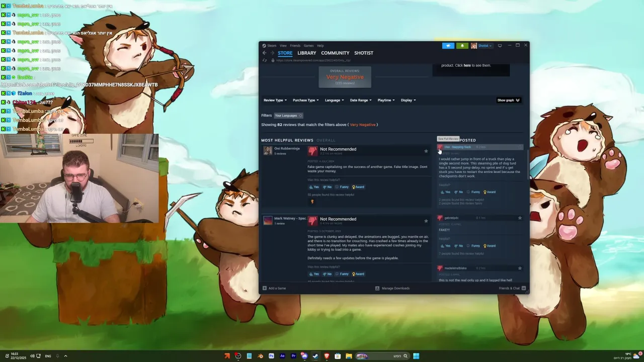Click the Windows Start button
This screenshot has width=644, height=362.
[x=416, y=356]
